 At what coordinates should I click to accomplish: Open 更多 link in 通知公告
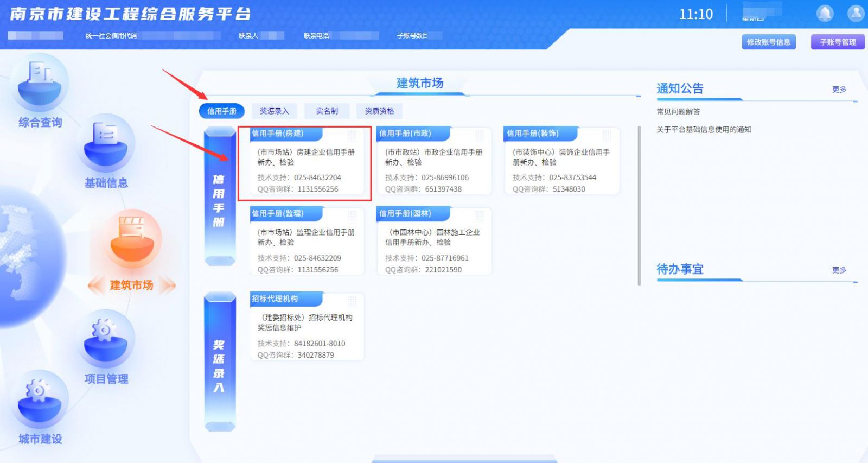839,89
